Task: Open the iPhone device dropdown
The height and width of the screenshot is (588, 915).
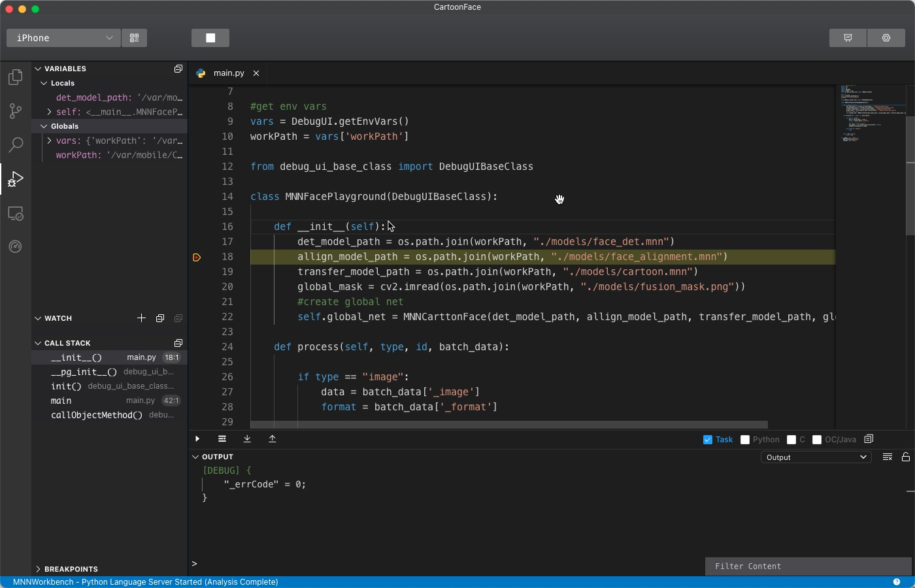Action: coord(63,38)
